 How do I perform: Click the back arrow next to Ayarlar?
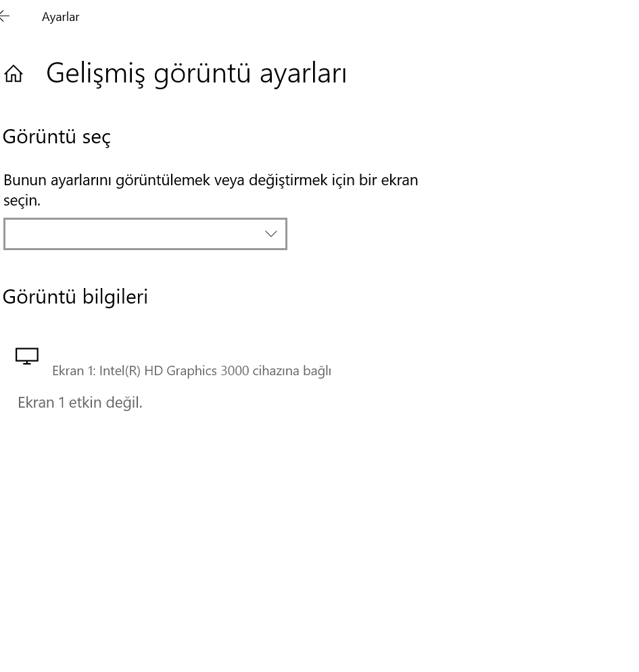point(5,16)
